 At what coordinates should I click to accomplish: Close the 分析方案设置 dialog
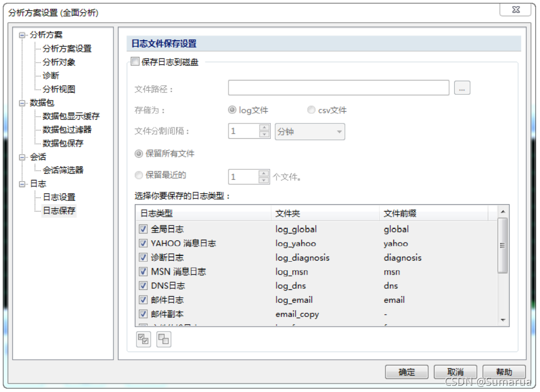(516, 10)
